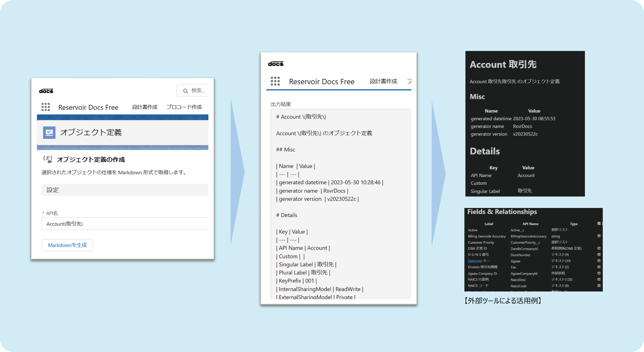This screenshot has height=352, width=644.
Task: Follow the Data.com link in the fields table
Action: tap(475, 261)
